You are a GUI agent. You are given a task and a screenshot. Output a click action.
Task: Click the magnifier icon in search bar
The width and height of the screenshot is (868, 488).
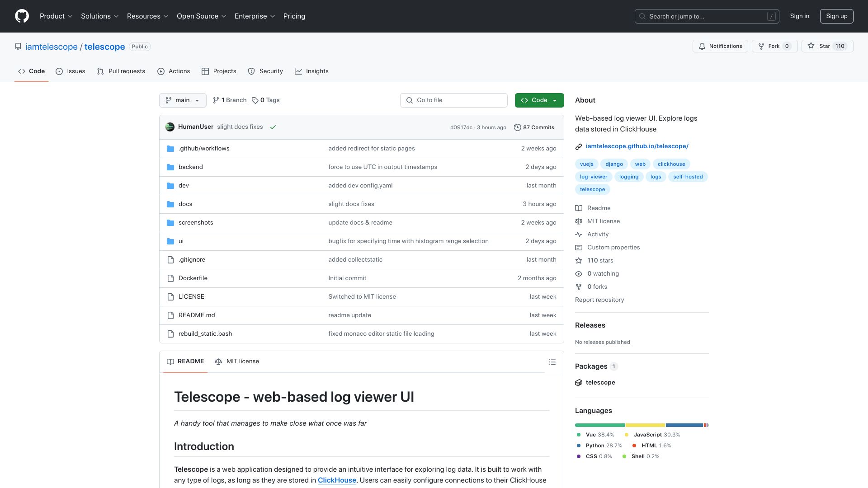tap(642, 16)
